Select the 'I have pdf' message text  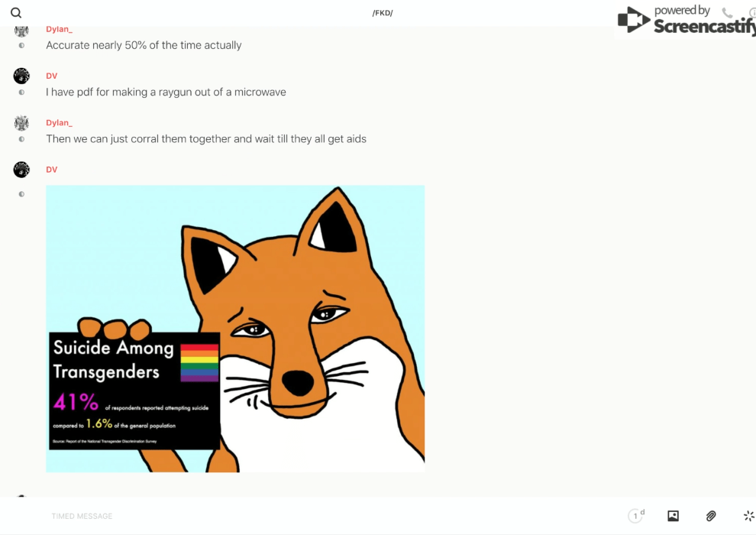(x=166, y=92)
